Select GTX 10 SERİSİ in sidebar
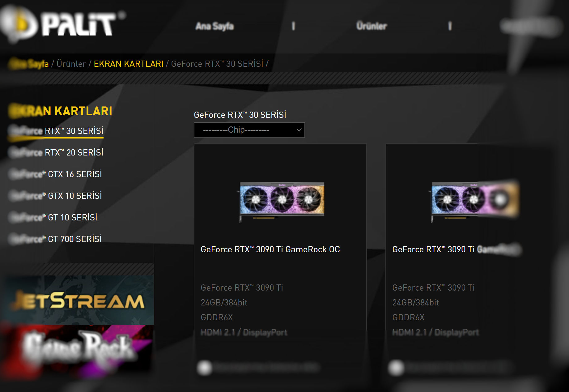The height and width of the screenshot is (392, 569). click(55, 196)
